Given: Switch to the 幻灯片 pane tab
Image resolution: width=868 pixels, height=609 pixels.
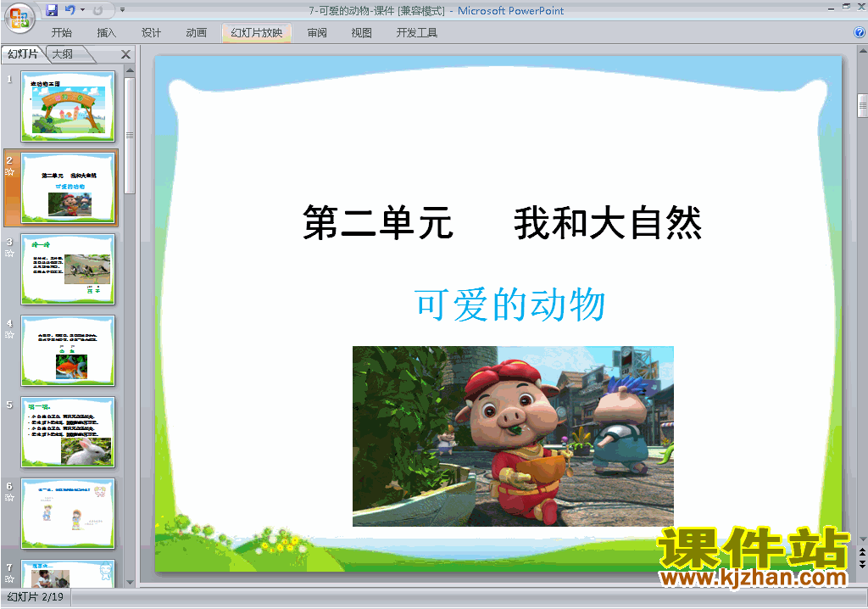Looking at the screenshot, I should point(23,53).
